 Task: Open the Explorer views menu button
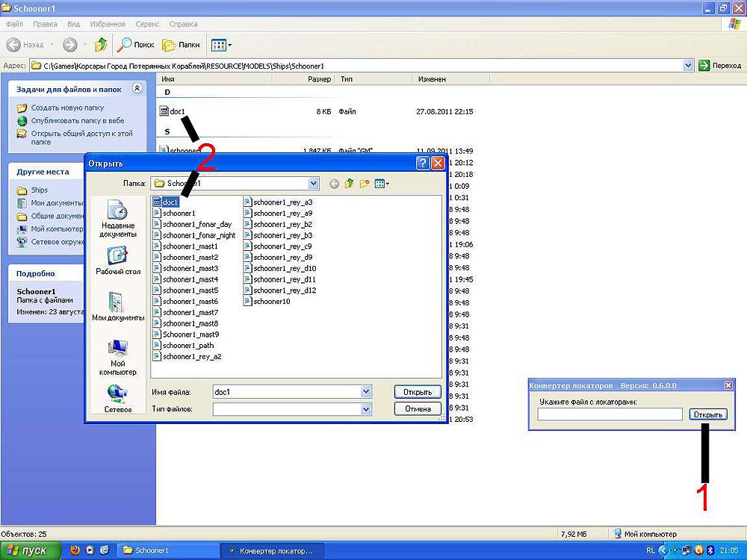coord(221,45)
